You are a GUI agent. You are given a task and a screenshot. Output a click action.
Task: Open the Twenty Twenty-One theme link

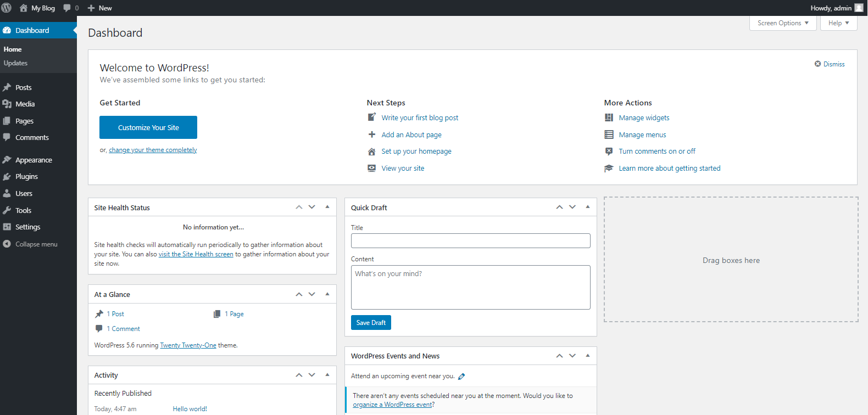pos(188,345)
